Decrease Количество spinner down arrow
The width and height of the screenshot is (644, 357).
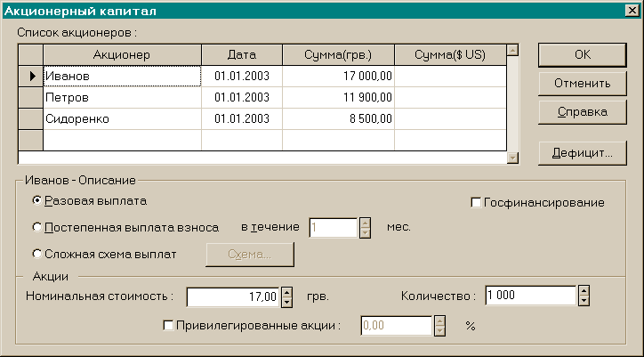point(584,301)
